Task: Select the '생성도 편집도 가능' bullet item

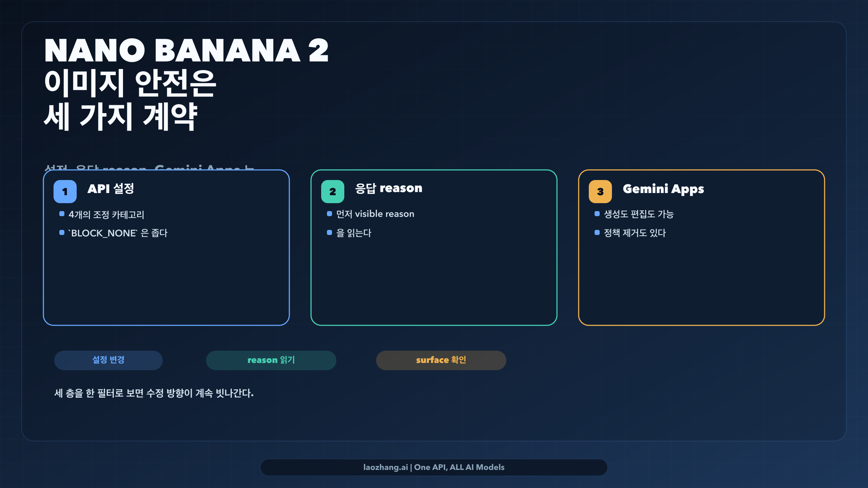Action: click(639, 214)
